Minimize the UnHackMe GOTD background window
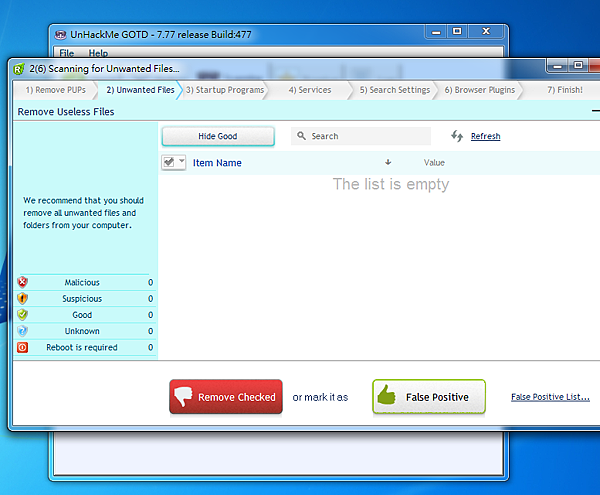The width and height of the screenshot is (600, 495). point(436,32)
